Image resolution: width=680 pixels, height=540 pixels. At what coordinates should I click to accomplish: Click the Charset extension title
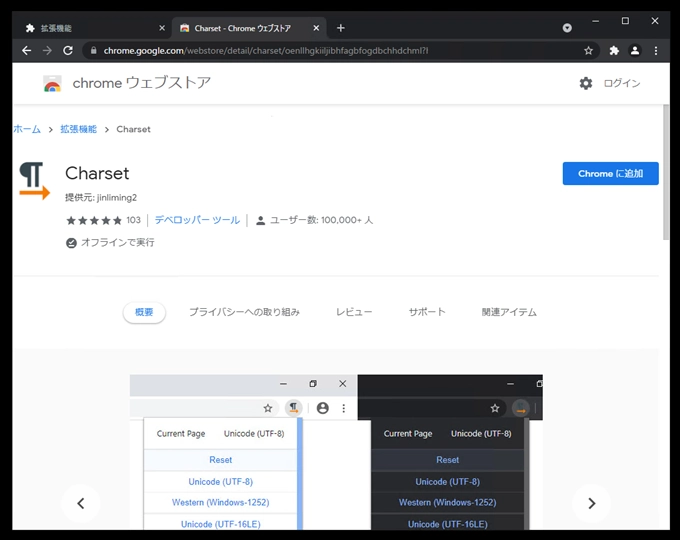point(97,173)
